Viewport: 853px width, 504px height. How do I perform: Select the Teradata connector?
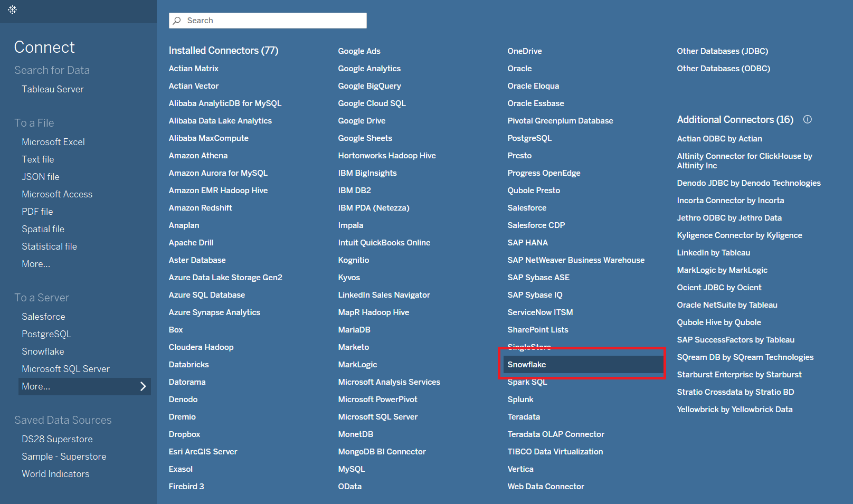coord(524,417)
